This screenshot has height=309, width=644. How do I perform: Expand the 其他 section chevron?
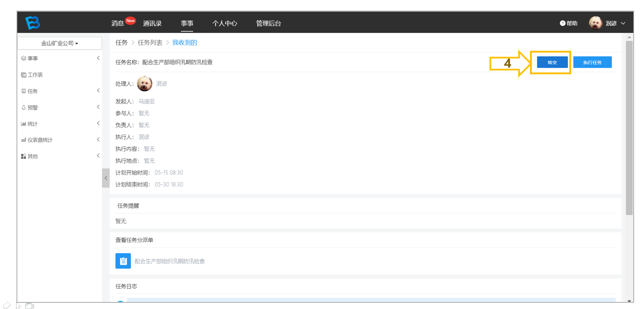(98, 156)
